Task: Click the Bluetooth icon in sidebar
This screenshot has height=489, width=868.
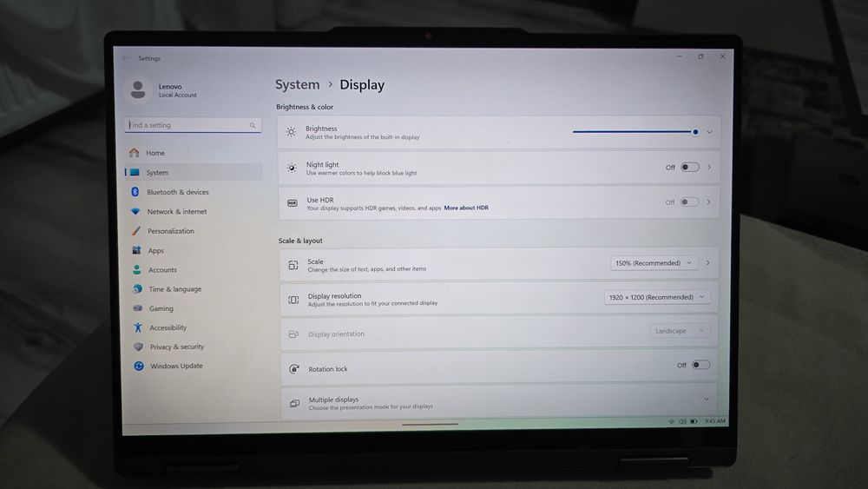Action: [x=135, y=192]
